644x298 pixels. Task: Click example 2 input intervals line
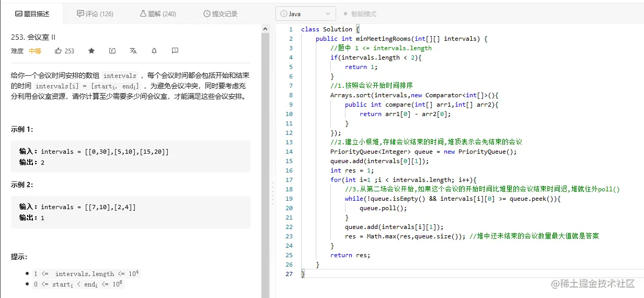coord(77,207)
